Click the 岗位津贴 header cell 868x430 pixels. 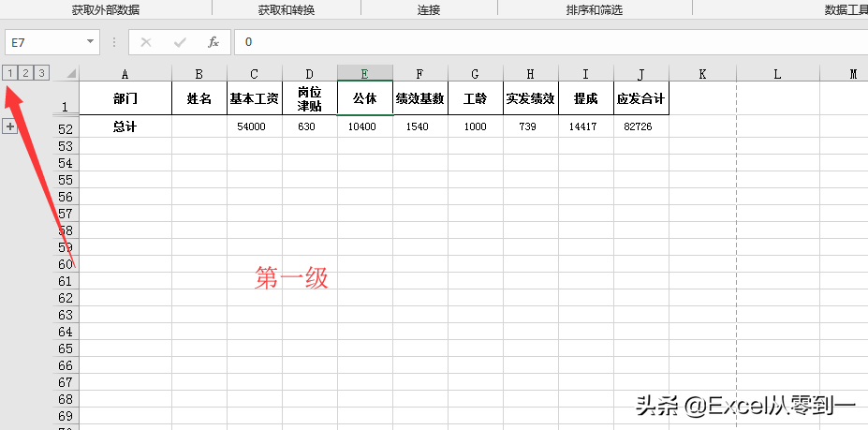310,98
